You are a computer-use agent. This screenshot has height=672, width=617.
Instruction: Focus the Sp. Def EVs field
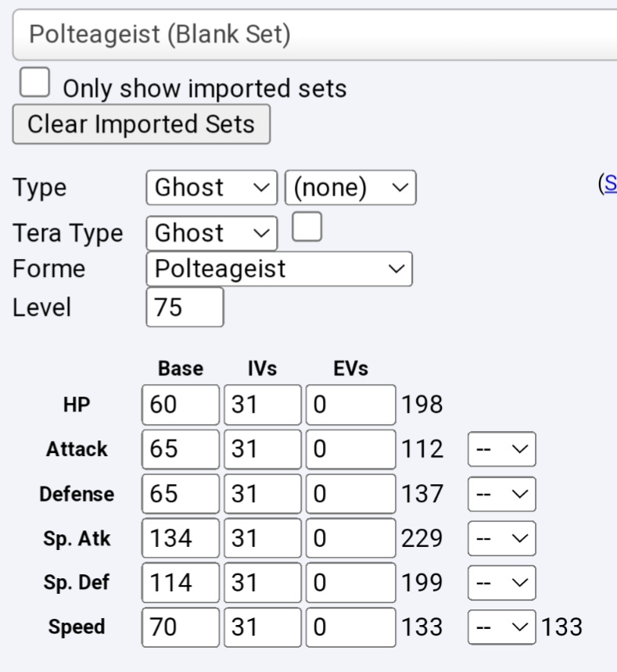pyautogui.click(x=350, y=584)
